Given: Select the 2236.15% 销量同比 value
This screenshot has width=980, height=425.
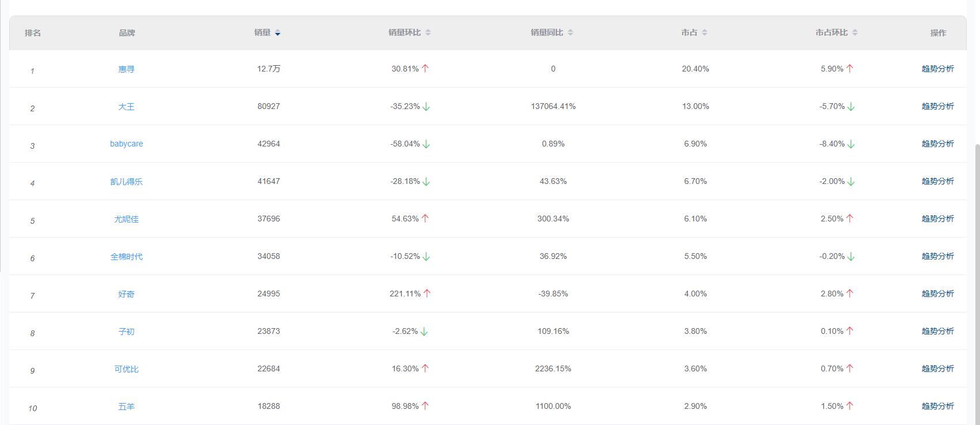Looking at the screenshot, I should click(x=553, y=368).
